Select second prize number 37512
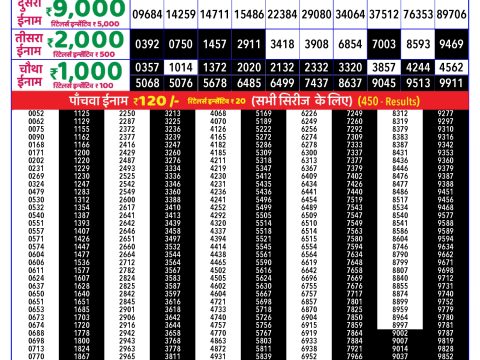Viewport: 480px width, 360px height. point(384,14)
